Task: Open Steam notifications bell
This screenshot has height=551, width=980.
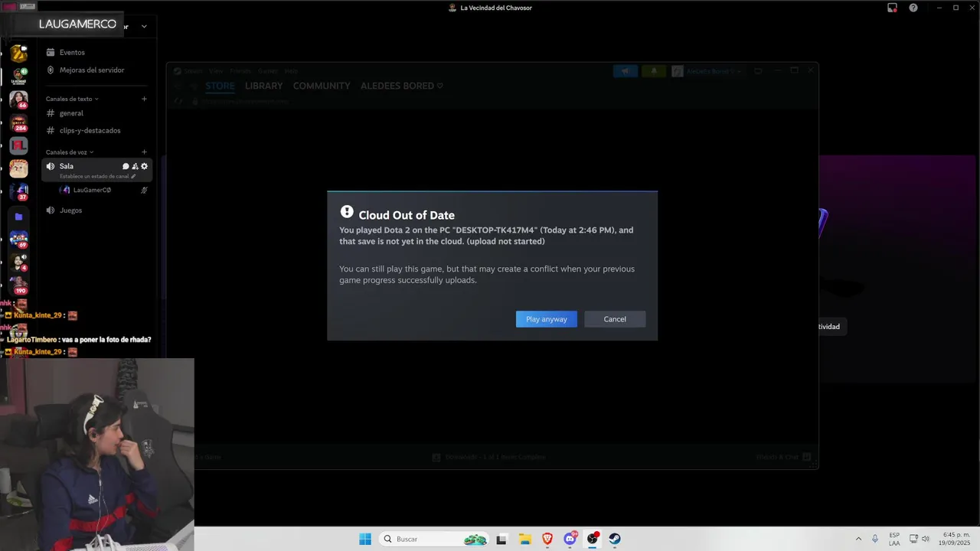Action: [654, 71]
